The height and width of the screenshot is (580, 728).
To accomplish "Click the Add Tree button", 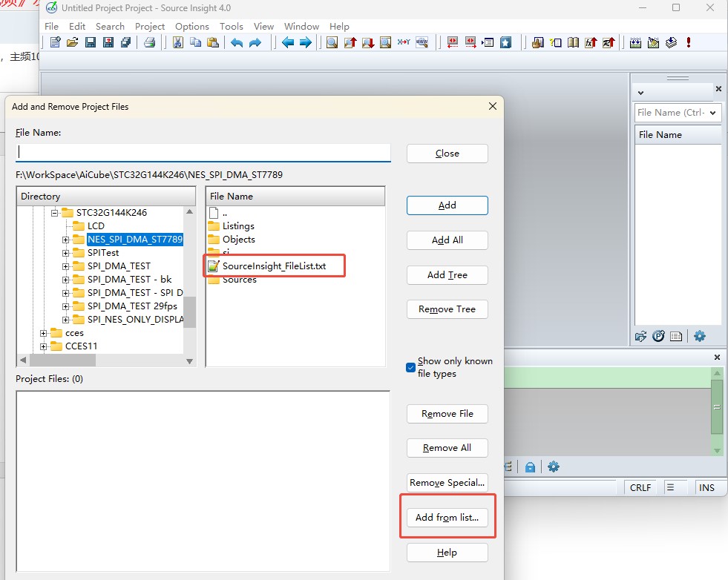I will [447, 275].
